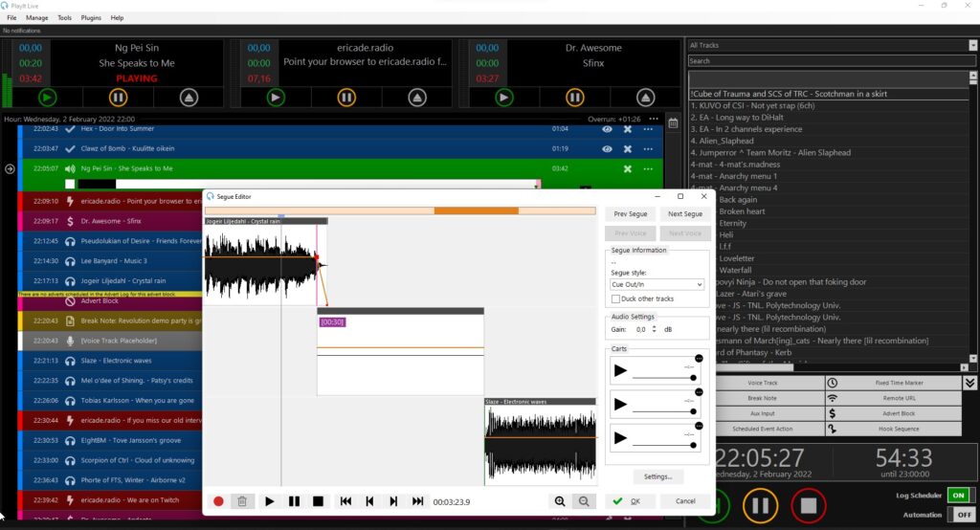Play the first cart

tap(620, 370)
